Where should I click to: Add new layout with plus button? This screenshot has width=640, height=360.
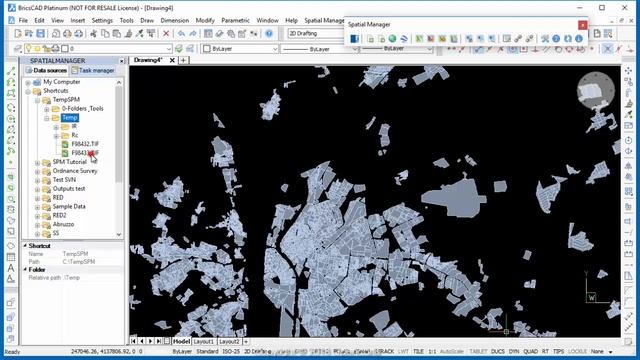(246, 341)
